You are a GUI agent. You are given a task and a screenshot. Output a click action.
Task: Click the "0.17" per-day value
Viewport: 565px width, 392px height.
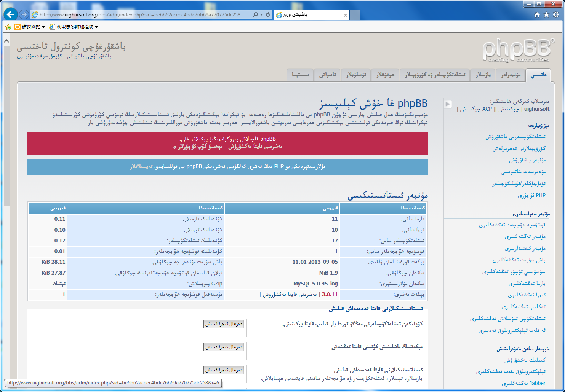pos(60,241)
